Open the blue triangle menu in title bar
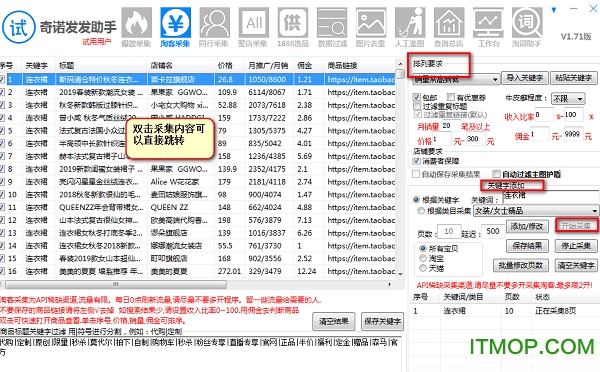The image size is (600, 372). click(x=554, y=10)
